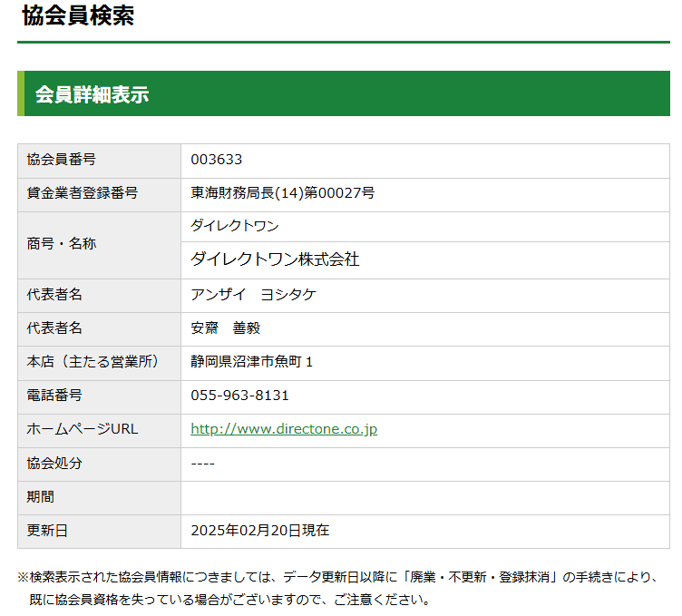682x616 pixels.
Task: Select the 東海財務局長(14)第00027号 registration value
Action: pyautogui.click(x=282, y=192)
